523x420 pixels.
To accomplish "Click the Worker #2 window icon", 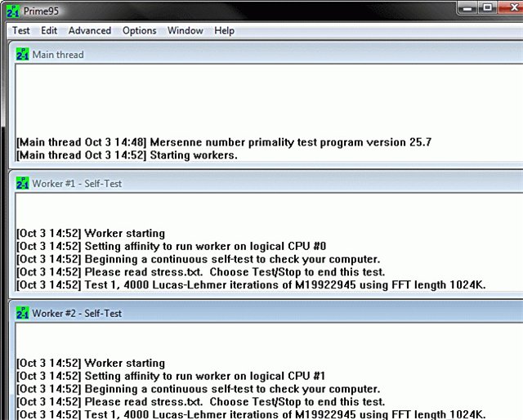I will pyautogui.click(x=22, y=313).
